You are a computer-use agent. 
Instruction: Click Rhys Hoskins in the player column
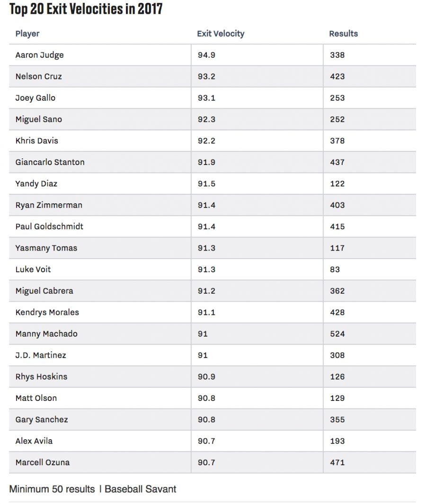point(41,376)
